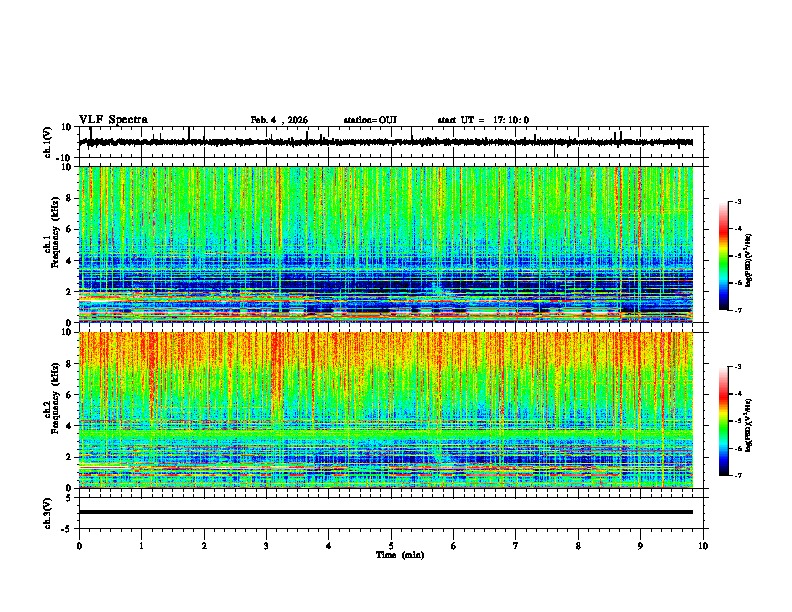The image size is (792, 612).
Task: Click the "station=OUI" header label
Action: (370, 120)
